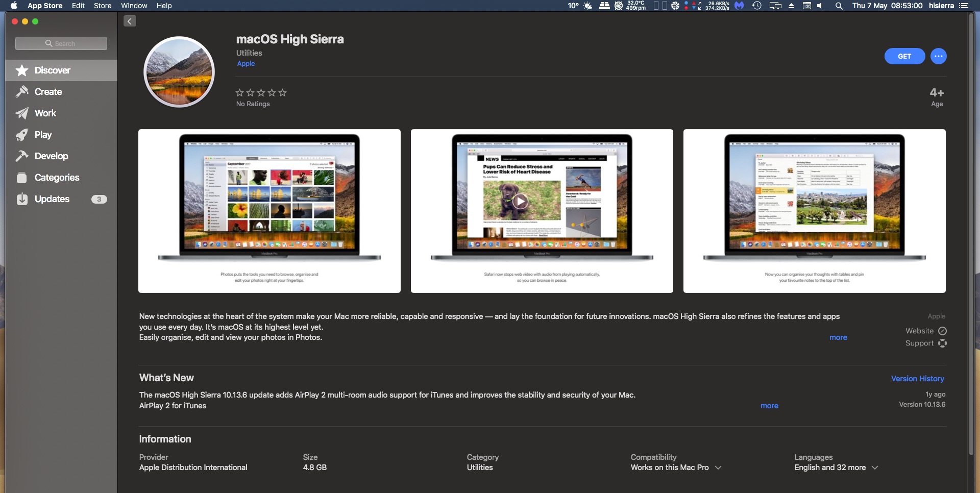Select the Play section
The width and height of the screenshot is (980, 493).
click(x=61, y=135)
